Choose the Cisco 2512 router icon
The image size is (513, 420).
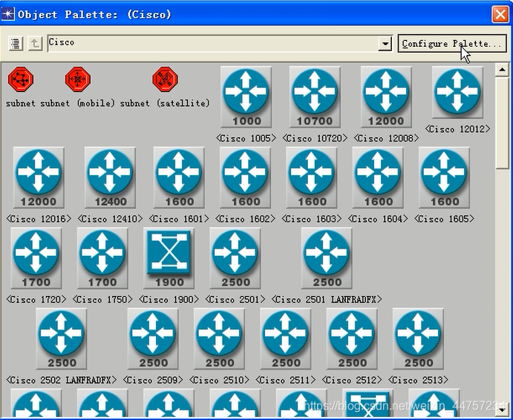352,338
